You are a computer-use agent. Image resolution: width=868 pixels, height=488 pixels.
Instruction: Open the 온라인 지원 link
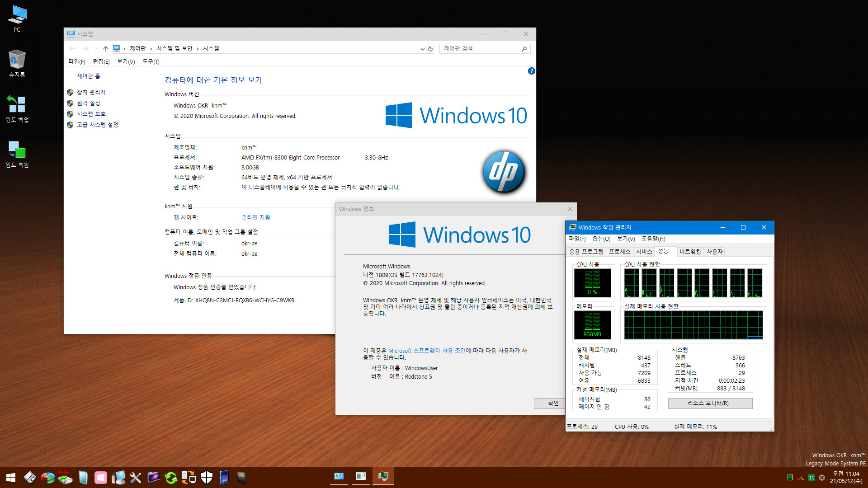(256, 217)
